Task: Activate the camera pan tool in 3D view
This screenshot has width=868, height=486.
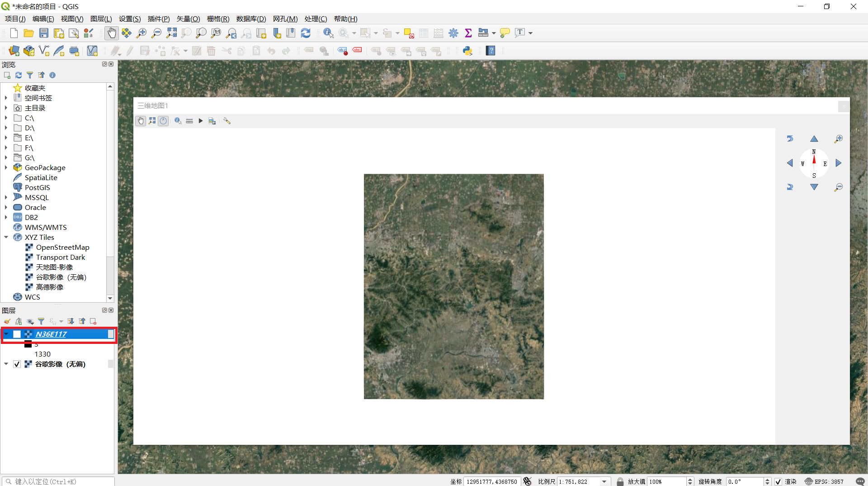Action: [141, 121]
